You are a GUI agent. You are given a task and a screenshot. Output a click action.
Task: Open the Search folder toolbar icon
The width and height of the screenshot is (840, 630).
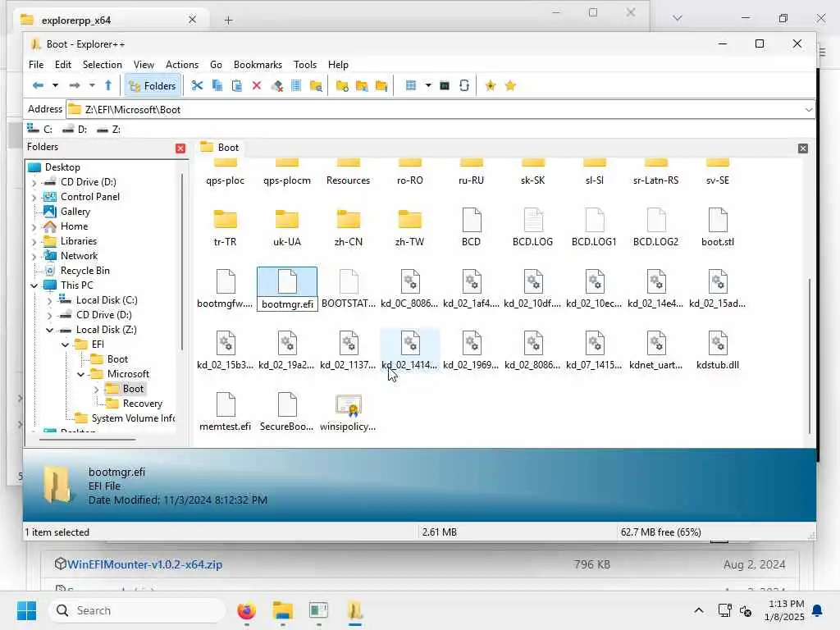[316, 85]
